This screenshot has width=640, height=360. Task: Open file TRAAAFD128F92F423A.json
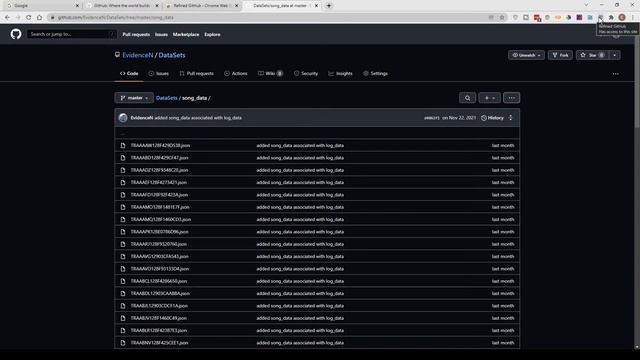[159, 195]
